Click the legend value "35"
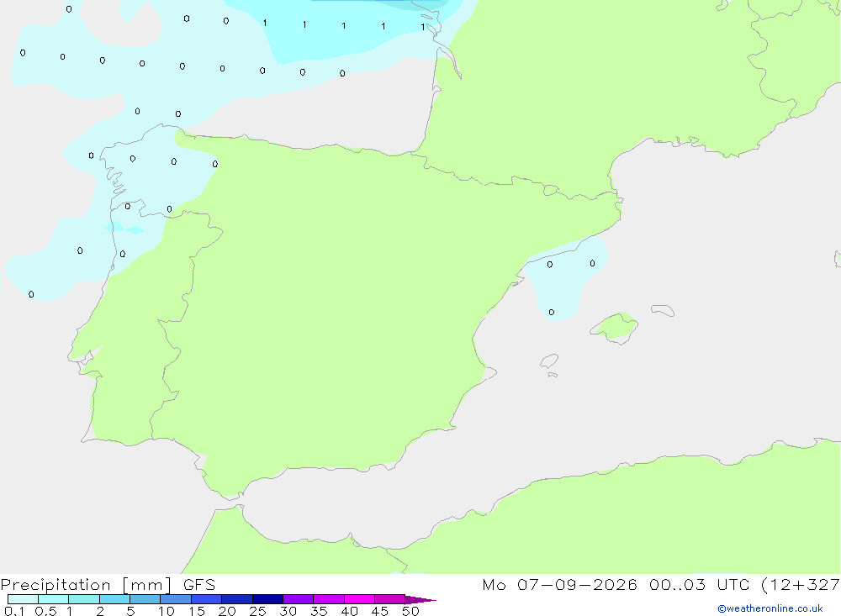 tap(319, 611)
